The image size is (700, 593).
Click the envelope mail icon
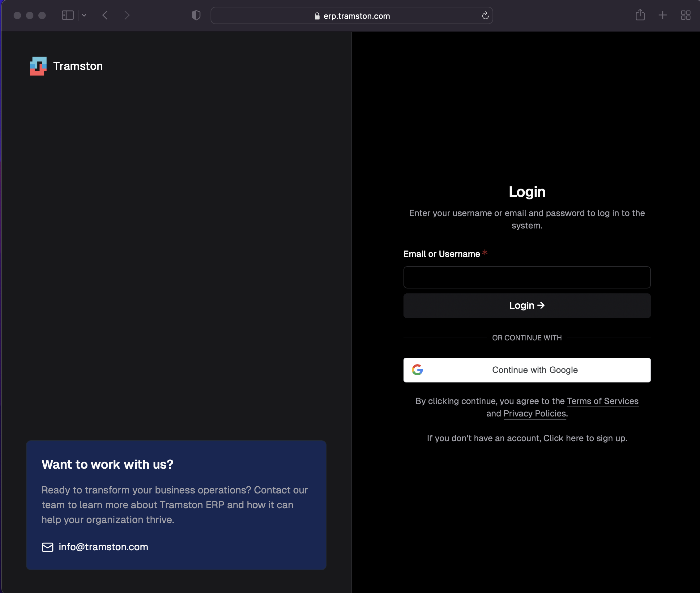coord(47,547)
